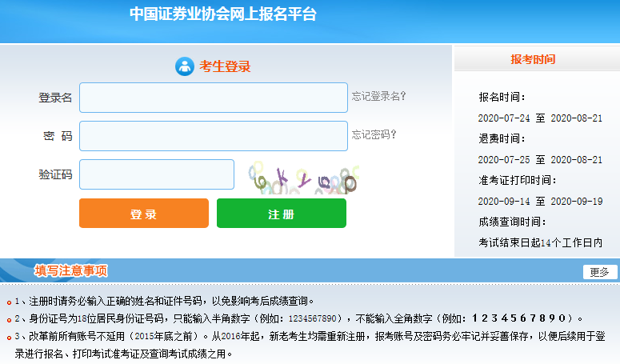Image resolution: width=620 pixels, height=364 pixels.
Task: Focus the 登录名 username input box
Action: point(214,98)
